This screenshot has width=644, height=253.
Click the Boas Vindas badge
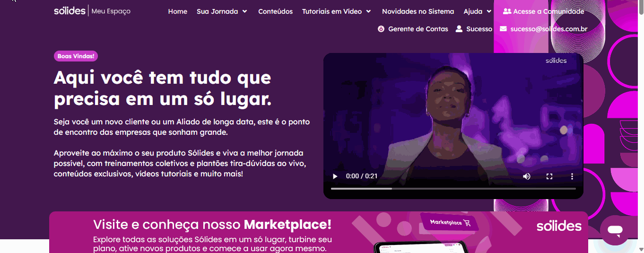[76, 56]
